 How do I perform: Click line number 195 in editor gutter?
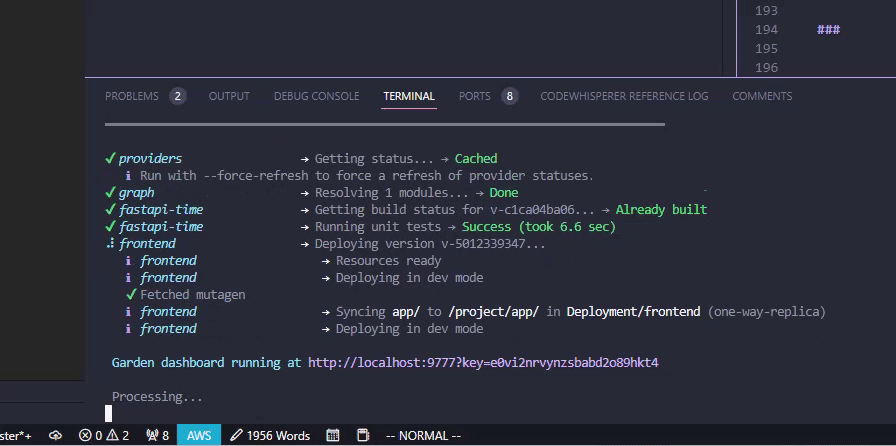(x=766, y=49)
